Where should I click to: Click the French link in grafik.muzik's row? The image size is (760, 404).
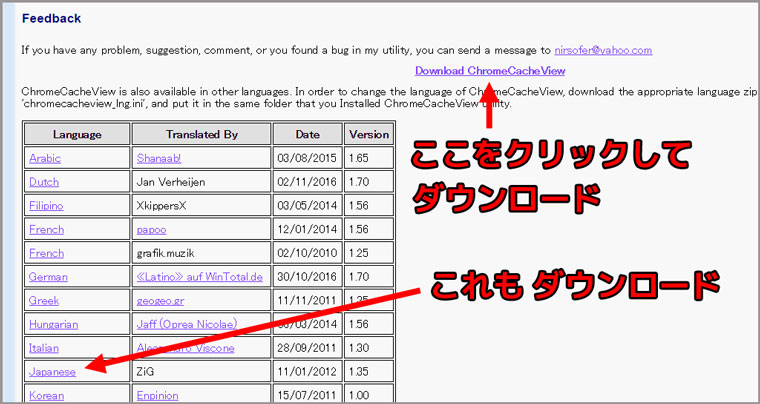point(46,253)
